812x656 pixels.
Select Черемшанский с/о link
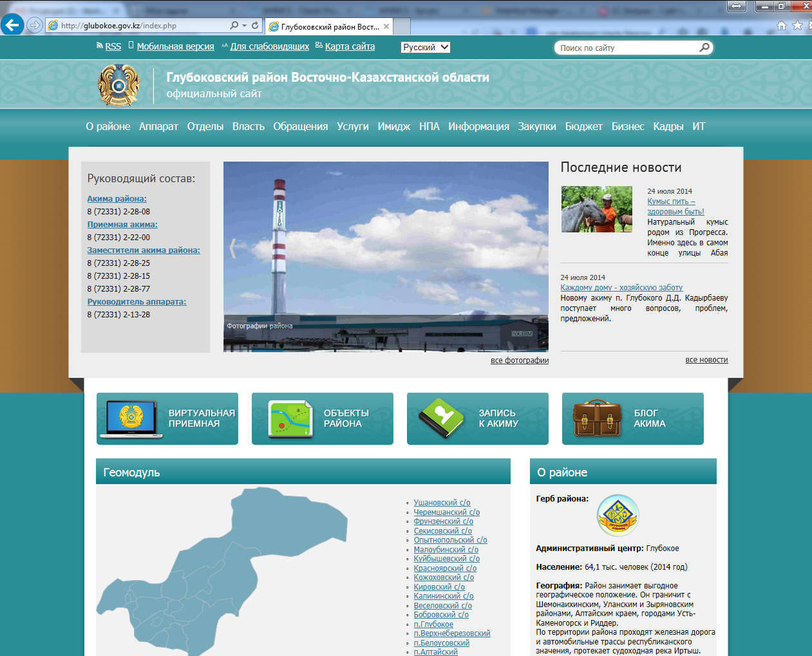(446, 512)
